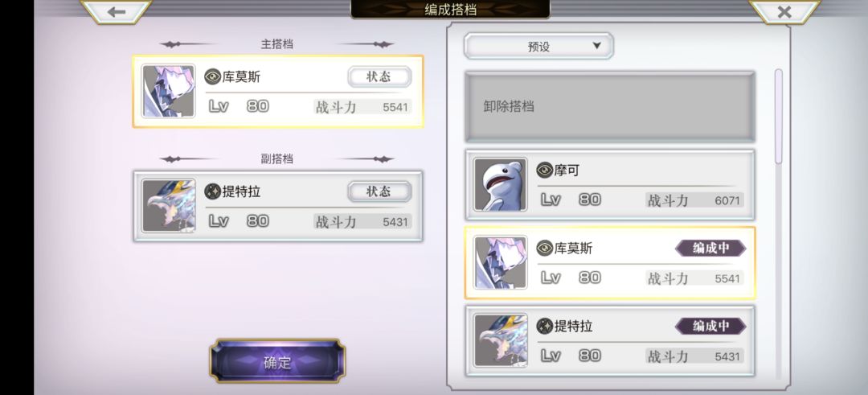Click the eye type icon beside 摩可
Image resolution: width=868 pixels, height=395 pixels.
pos(545,170)
